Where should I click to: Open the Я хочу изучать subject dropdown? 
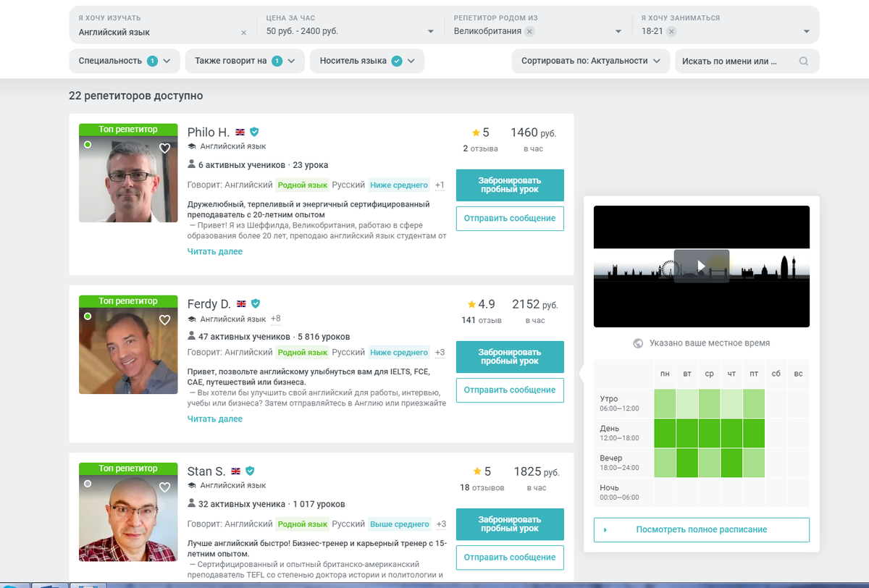[x=163, y=25]
